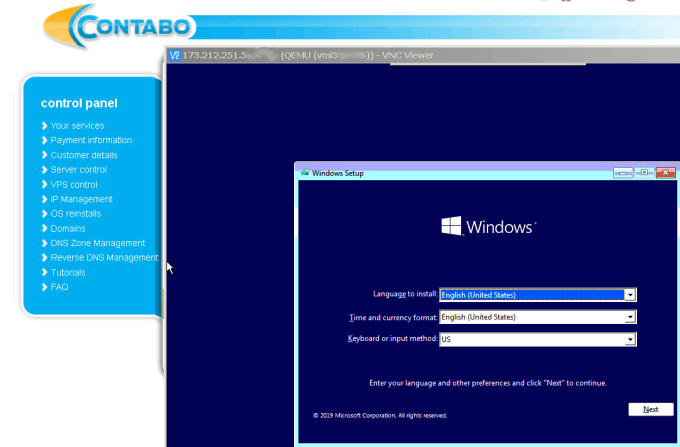Click the Keyboard method dropdown arrow
The width and height of the screenshot is (680, 447).
(630, 339)
